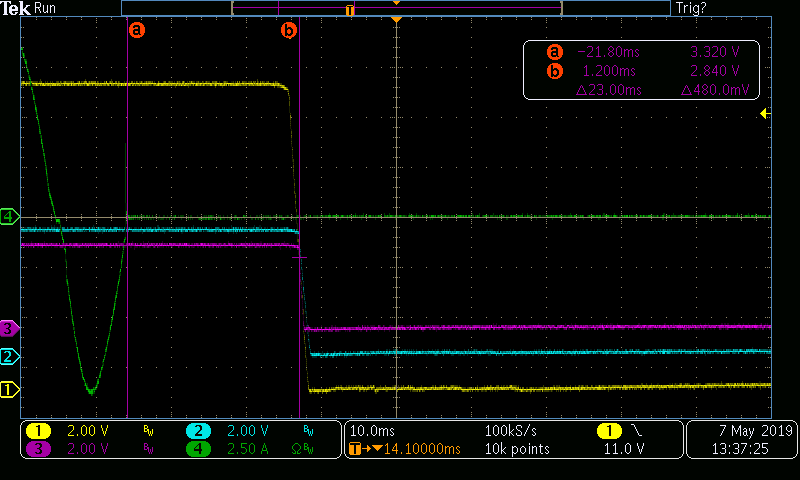
Task: Click the yellow trigger level arrow on right edge
Action: [x=765, y=114]
